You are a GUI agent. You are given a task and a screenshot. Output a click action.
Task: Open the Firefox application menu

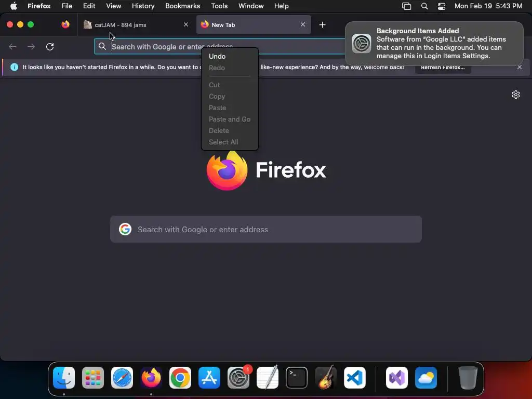point(39,6)
